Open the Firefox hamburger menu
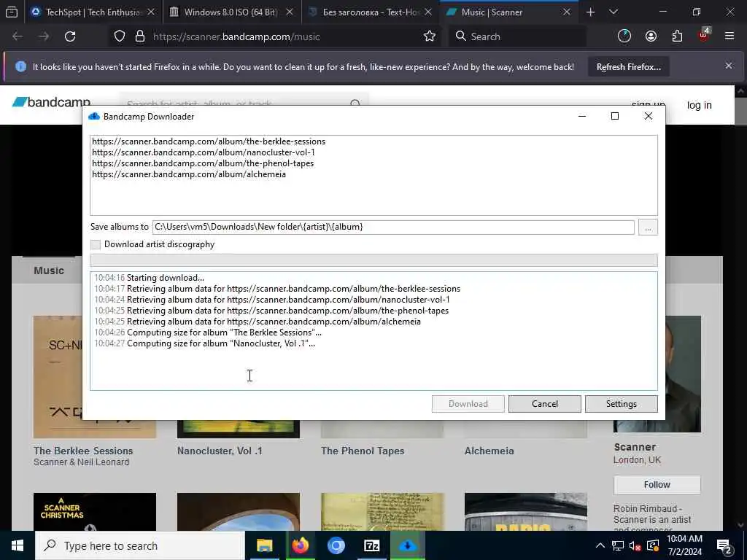747x560 pixels. 729,36
